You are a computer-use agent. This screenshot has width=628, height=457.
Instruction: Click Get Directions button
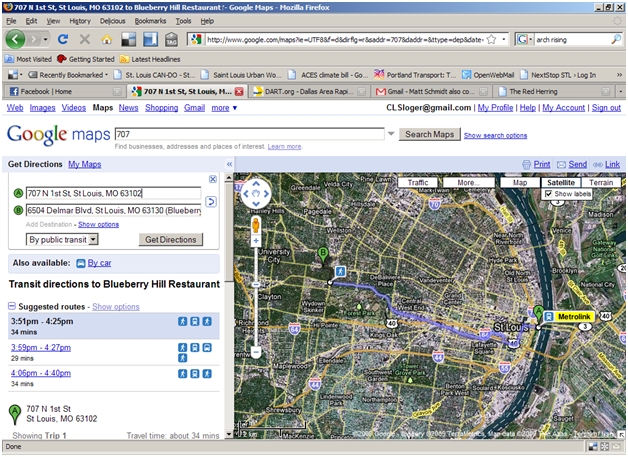point(171,240)
